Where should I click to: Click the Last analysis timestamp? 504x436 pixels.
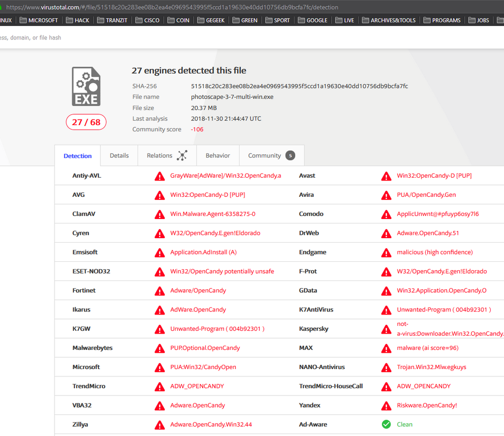tap(226, 119)
